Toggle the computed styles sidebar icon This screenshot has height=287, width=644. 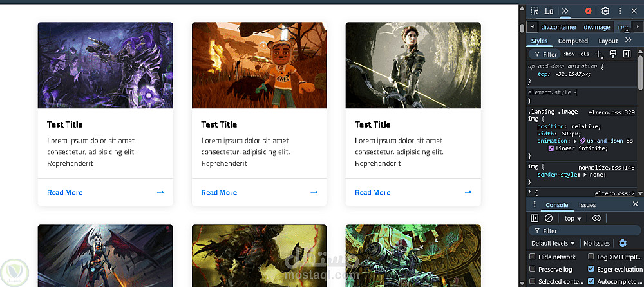627,54
